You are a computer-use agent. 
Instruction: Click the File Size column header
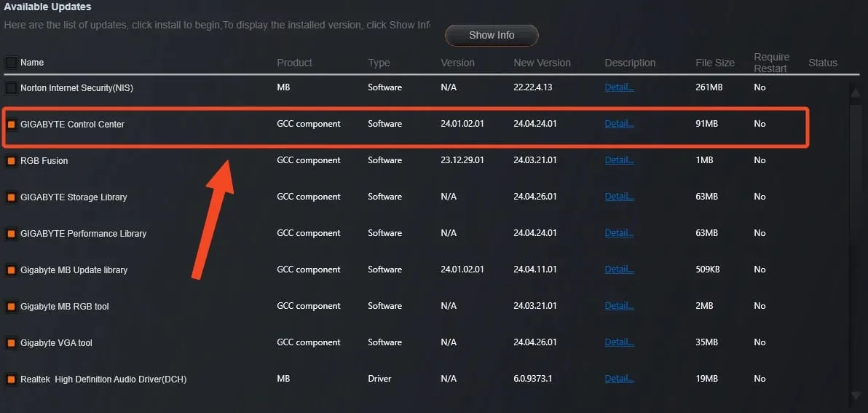tap(715, 63)
